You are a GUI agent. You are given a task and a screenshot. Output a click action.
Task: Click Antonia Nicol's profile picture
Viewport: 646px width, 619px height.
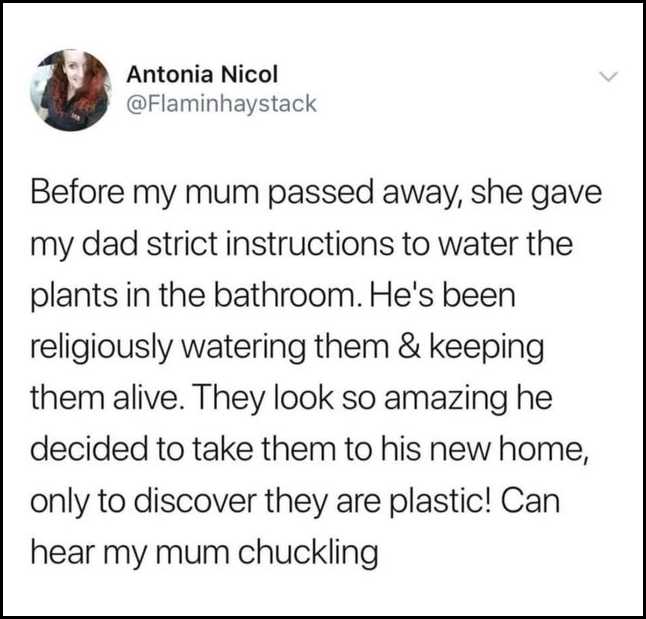point(71,89)
